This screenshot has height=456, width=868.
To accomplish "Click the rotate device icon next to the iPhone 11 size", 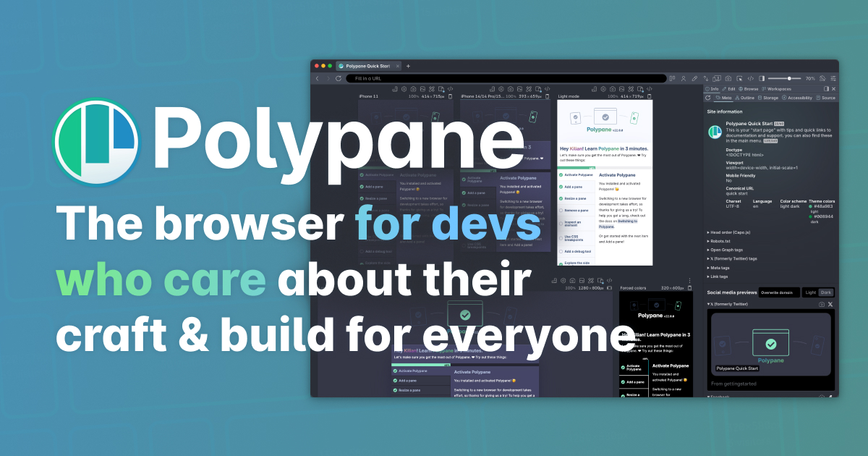I will tap(450, 96).
